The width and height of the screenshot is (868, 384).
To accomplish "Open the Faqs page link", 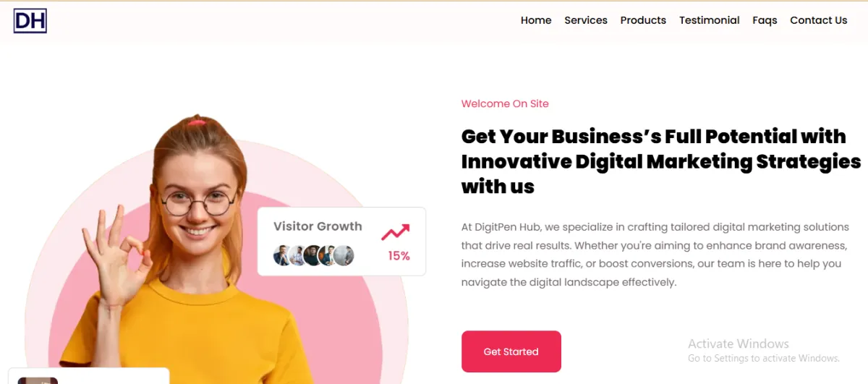I will click(765, 20).
